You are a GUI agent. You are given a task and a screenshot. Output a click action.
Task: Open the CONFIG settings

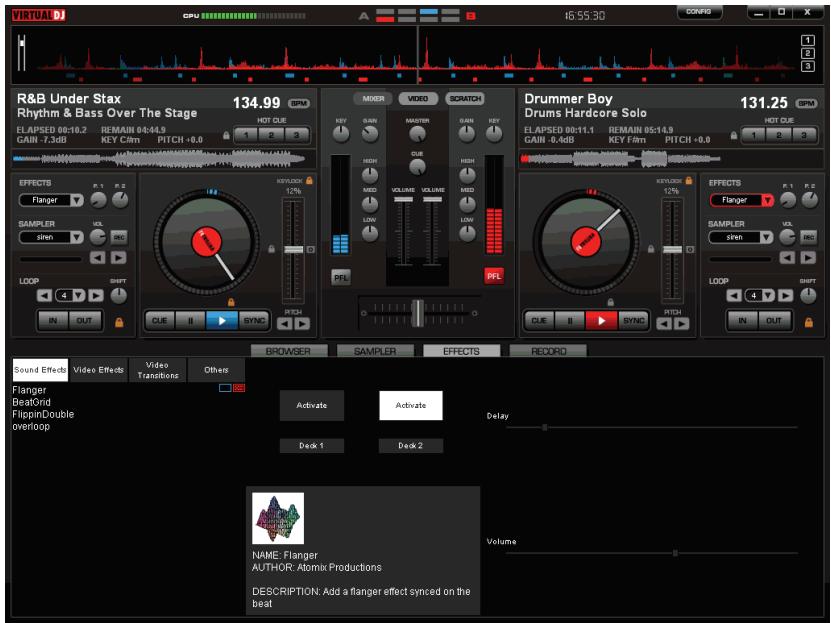[x=699, y=12]
